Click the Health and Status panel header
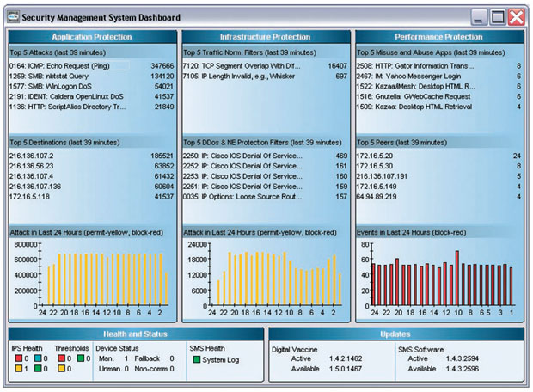This screenshot has height=392, width=533. point(135,334)
